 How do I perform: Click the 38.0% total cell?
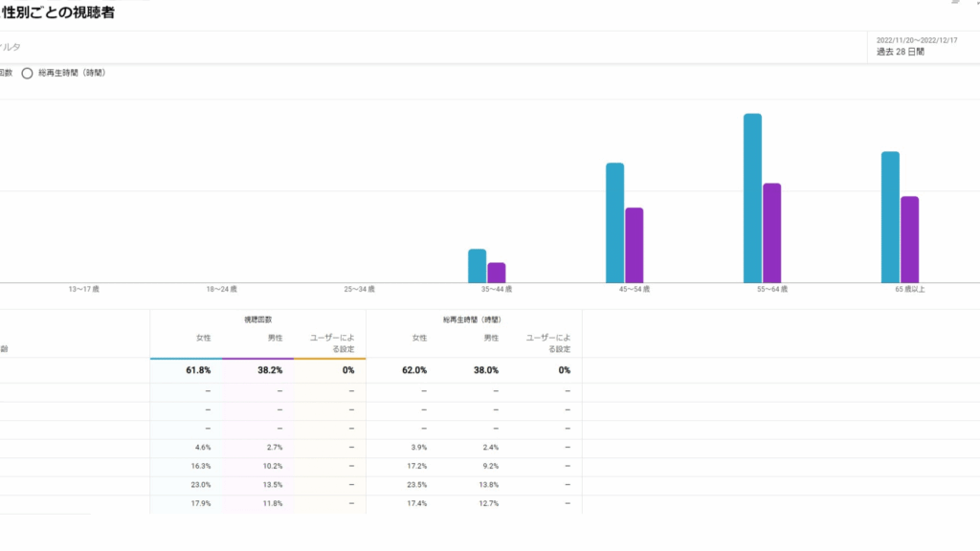pyautogui.click(x=485, y=370)
